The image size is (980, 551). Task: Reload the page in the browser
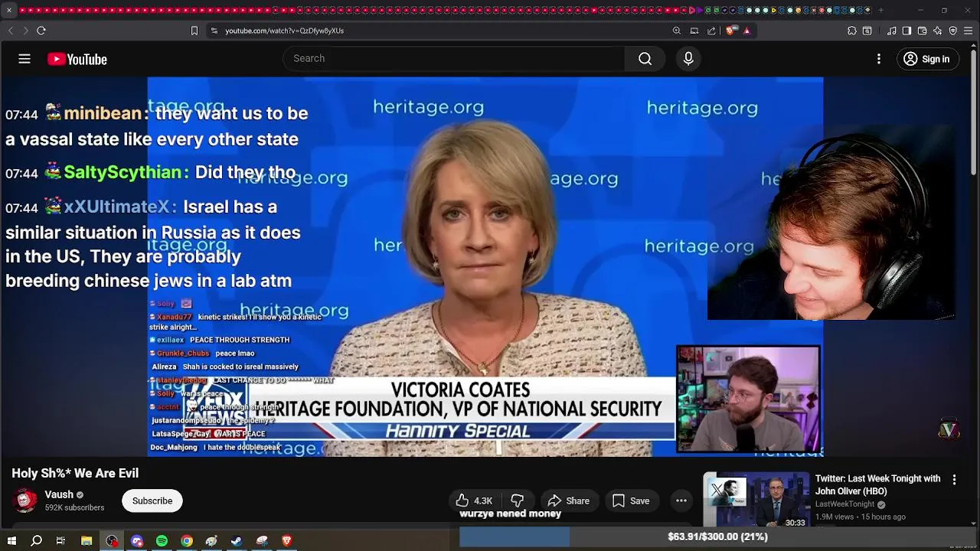(41, 31)
